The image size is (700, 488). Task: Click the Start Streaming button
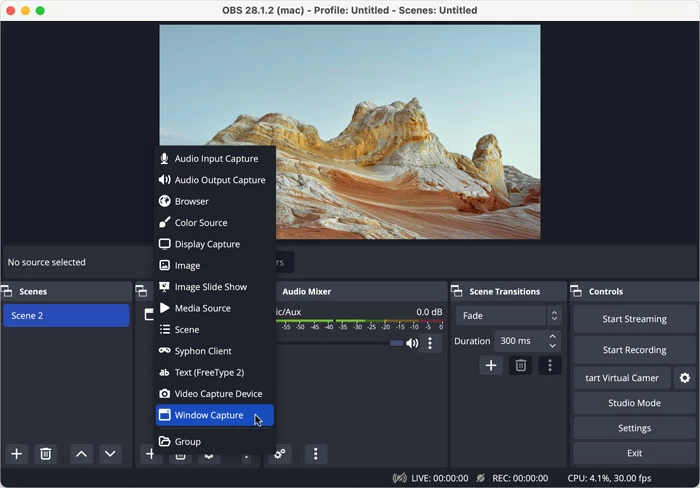[x=634, y=319]
